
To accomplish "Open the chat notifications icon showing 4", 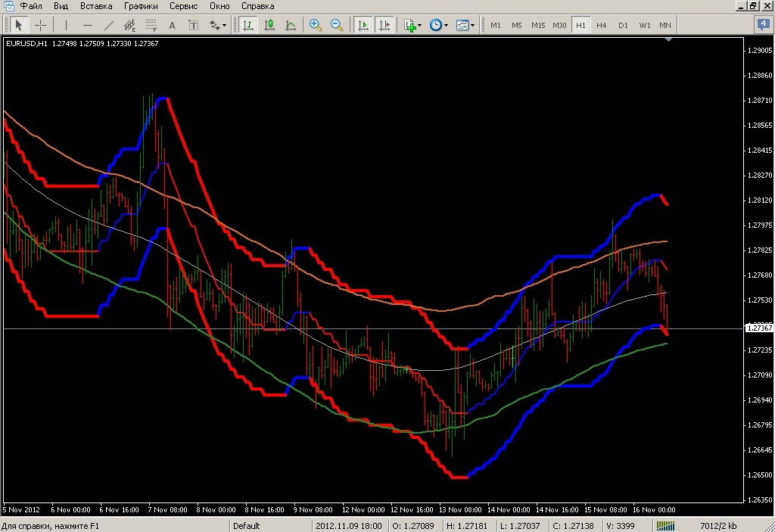I will 764,24.
